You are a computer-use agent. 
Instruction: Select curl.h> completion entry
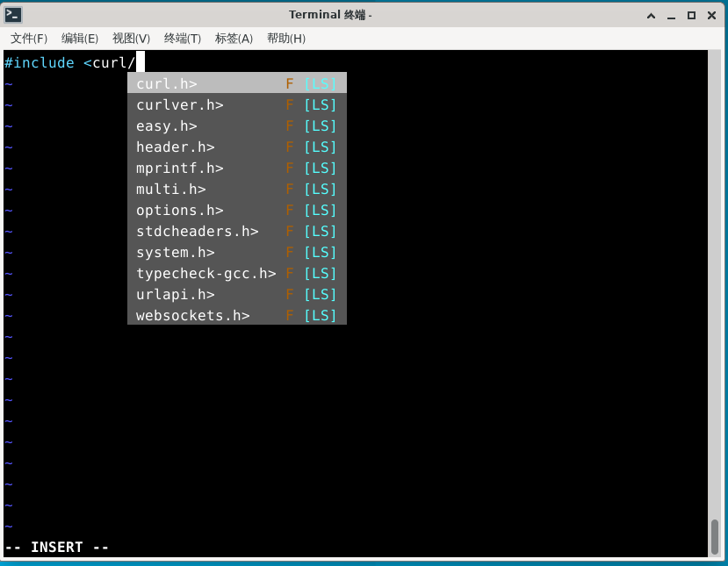pos(237,84)
